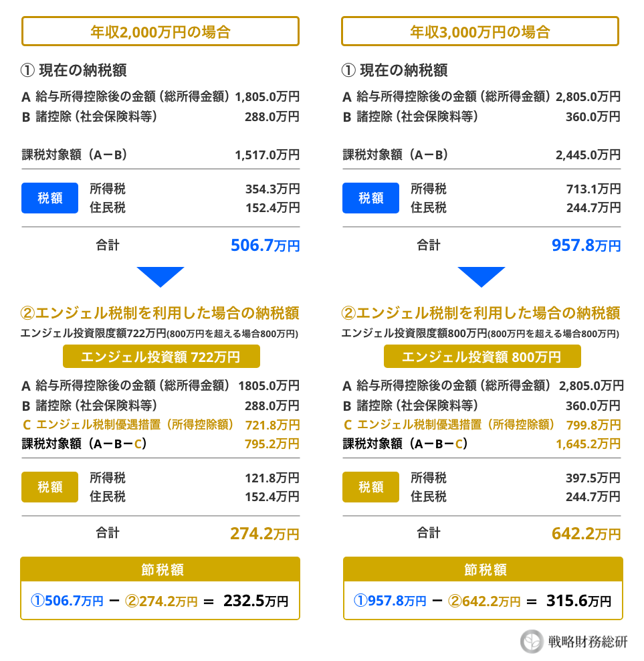
Task: Click the gold 税額 label in right column
Action: [370, 487]
